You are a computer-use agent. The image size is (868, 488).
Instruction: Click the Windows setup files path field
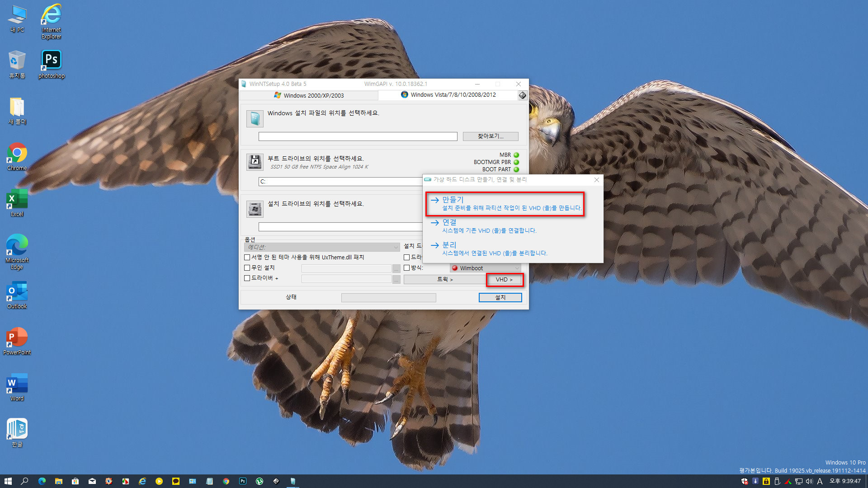[x=358, y=136]
